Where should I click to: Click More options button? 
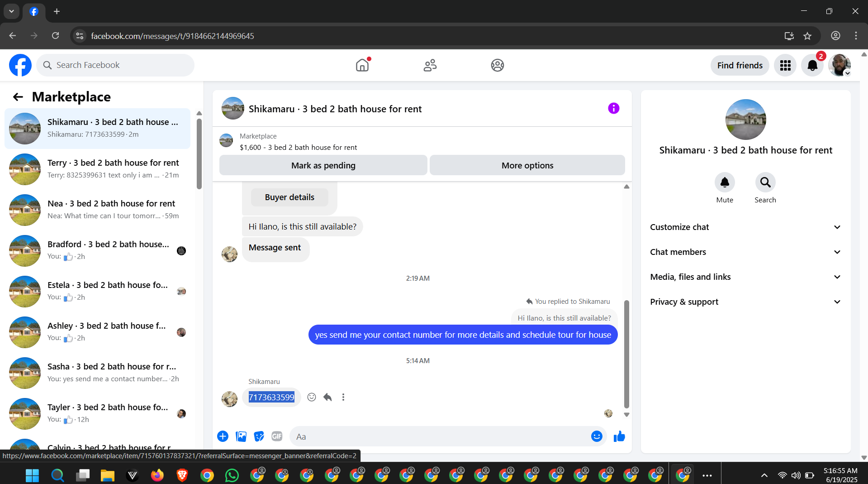(527, 165)
